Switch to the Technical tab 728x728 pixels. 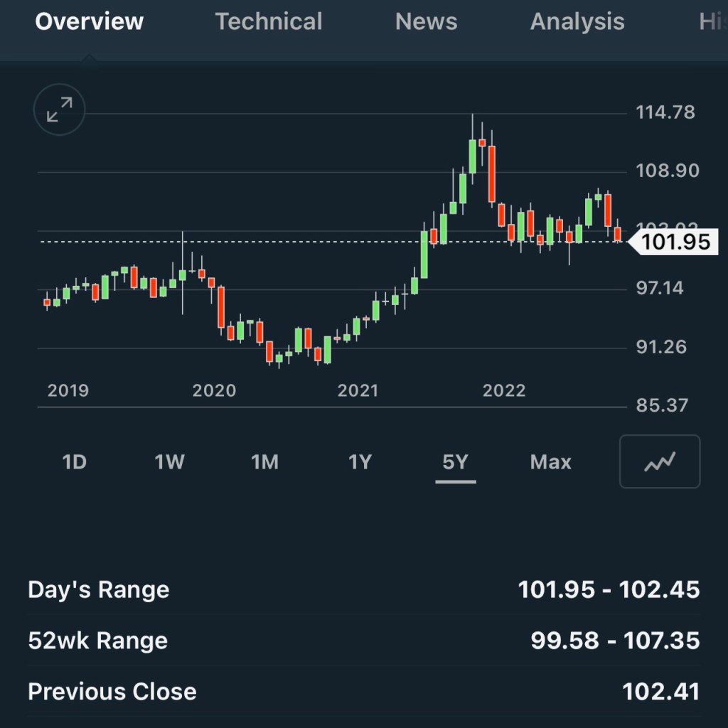pyautogui.click(x=269, y=22)
